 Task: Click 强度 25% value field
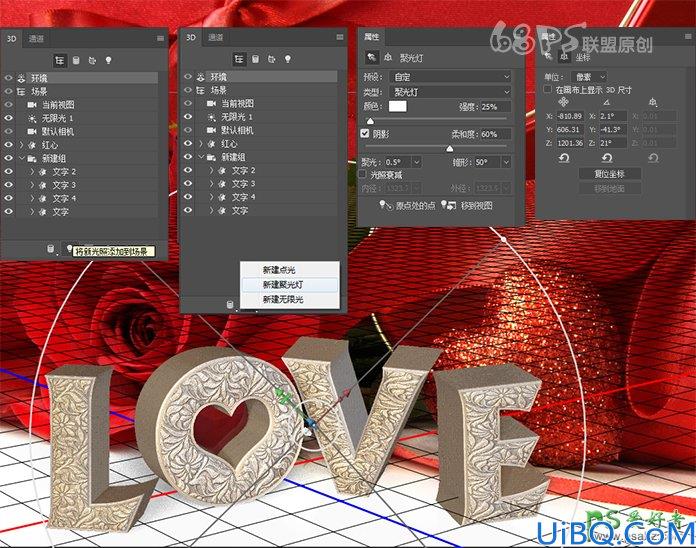[495, 106]
